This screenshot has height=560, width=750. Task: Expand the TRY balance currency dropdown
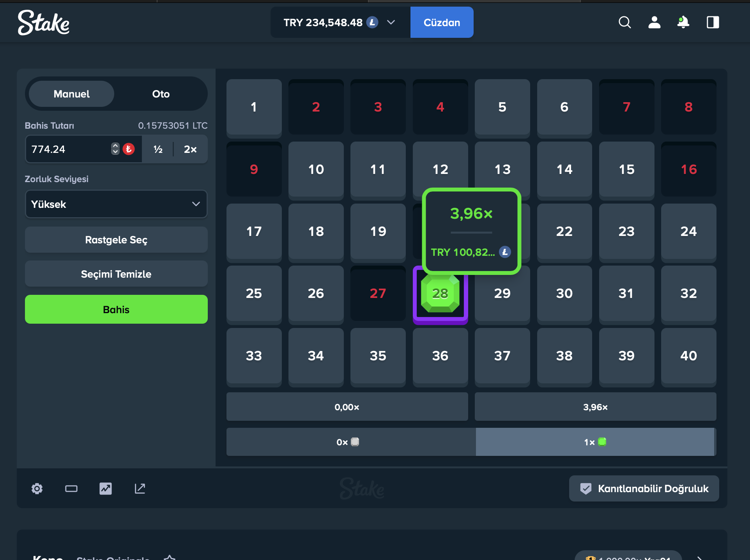point(391,22)
